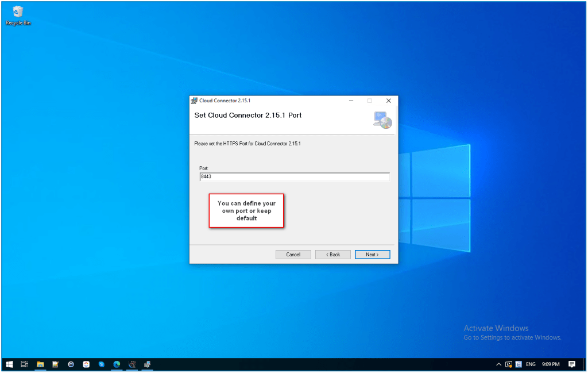The image size is (588, 373).
Task: Click the Next button in the installer
Action: click(372, 255)
